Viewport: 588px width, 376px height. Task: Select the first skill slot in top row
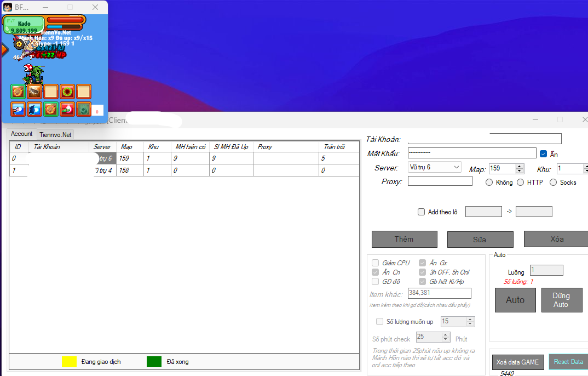coord(18,92)
